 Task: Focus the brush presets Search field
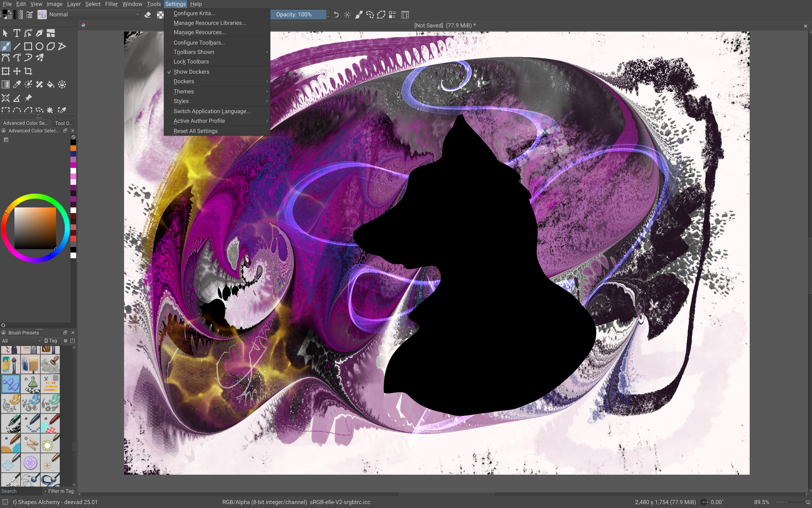point(21,491)
